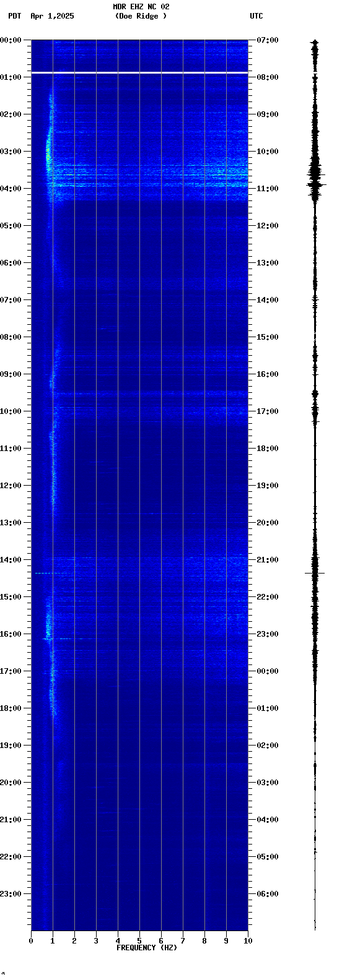Click the 23:00 UTC time label
The width and height of the screenshot is (342, 980).
(x=268, y=634)
